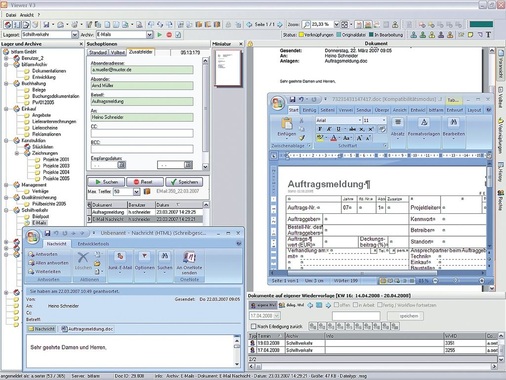Open the font size dropdown in Word
This screenshot has height=380, width=506.
click(384, 120)
